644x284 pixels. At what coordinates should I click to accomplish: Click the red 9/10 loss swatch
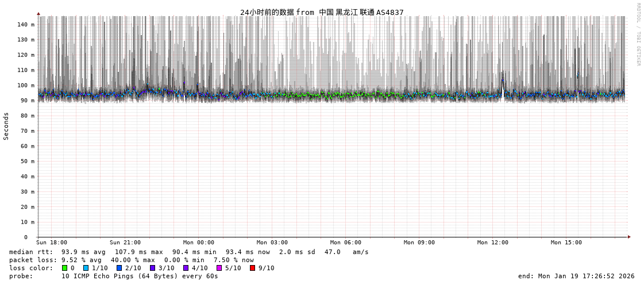click(x=252, y=268)
